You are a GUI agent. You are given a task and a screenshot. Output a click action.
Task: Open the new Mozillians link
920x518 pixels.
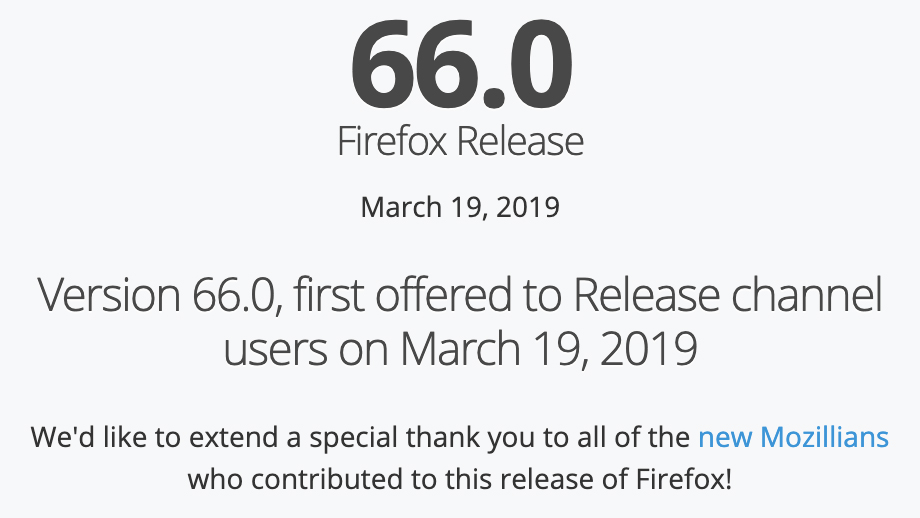tap(793, 437)
